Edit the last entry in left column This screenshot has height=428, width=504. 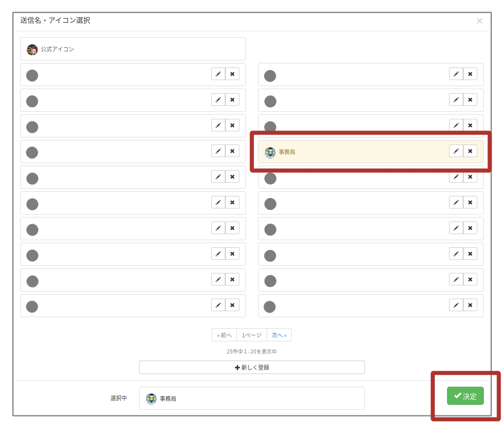click(x=218, y=305)
